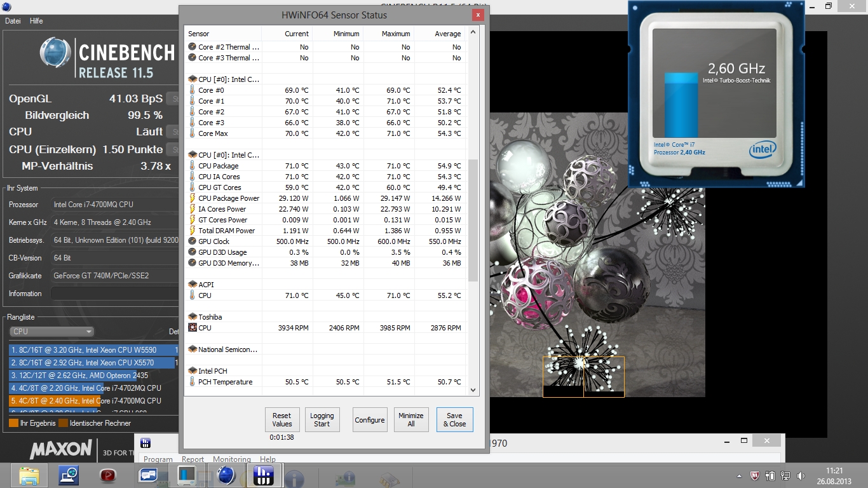868x488 pixels.
Task: Click the Maximum column header
Action: tap(388, 34)
